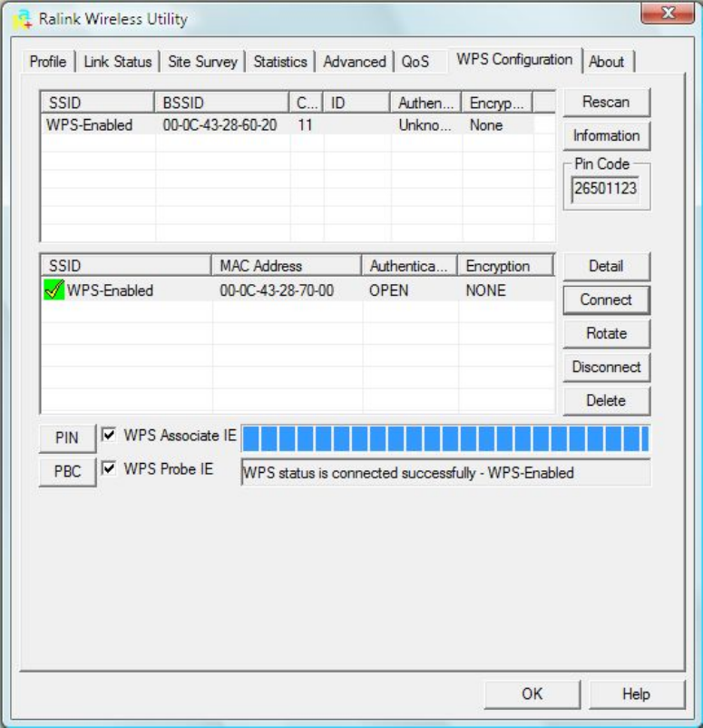
Task: Click the Delete button
Action: [606, 400]
